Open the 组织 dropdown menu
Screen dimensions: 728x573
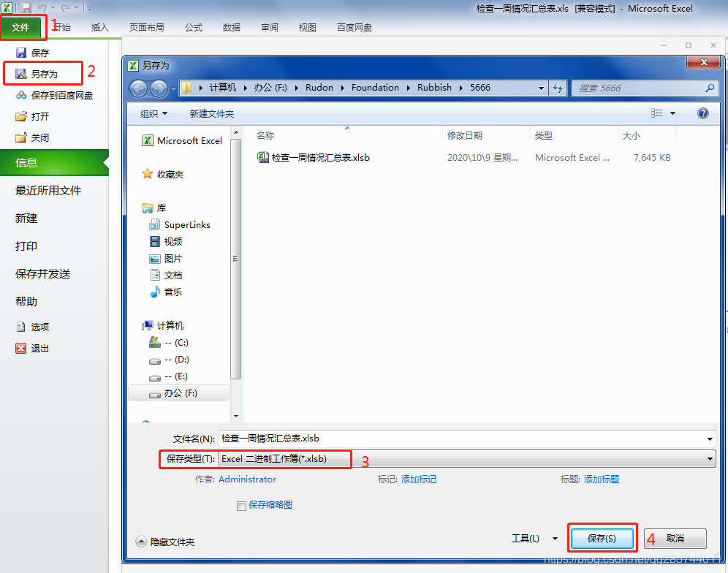click(153, 114)
